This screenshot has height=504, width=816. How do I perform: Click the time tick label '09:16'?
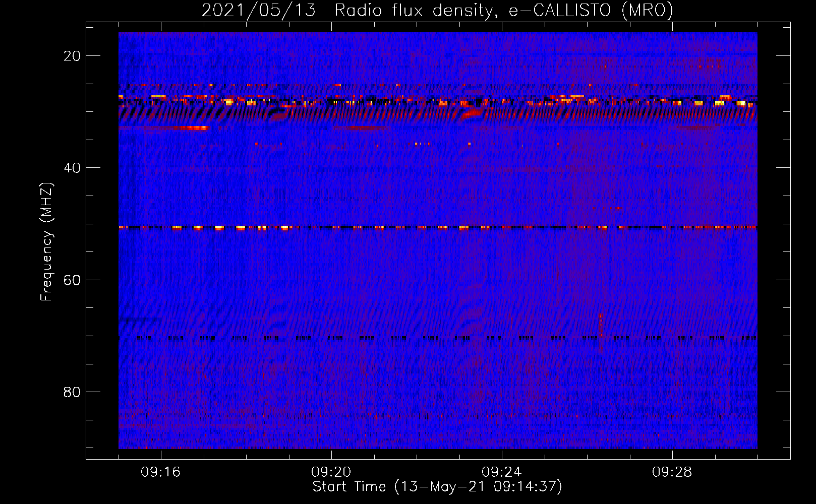point(161,472)
